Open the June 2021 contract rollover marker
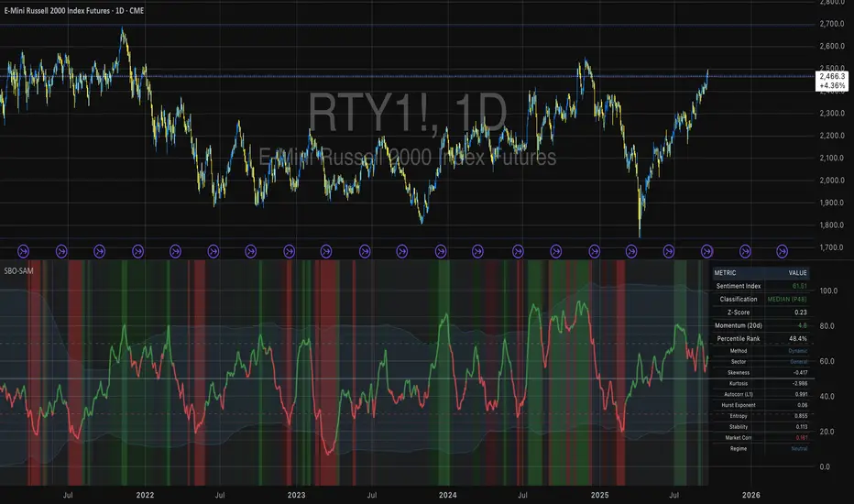The width and height of the screenshot is (854, 504). tap(61, 251)
